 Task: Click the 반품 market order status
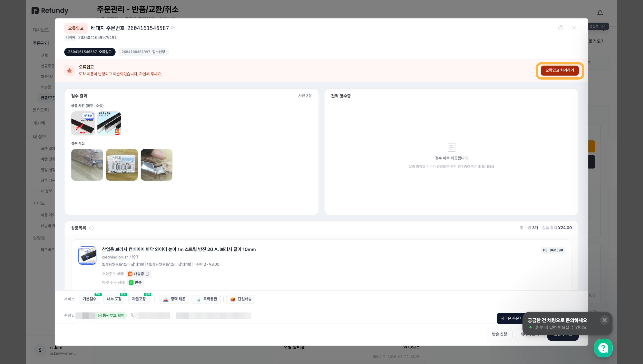click(x=135, y=283)
